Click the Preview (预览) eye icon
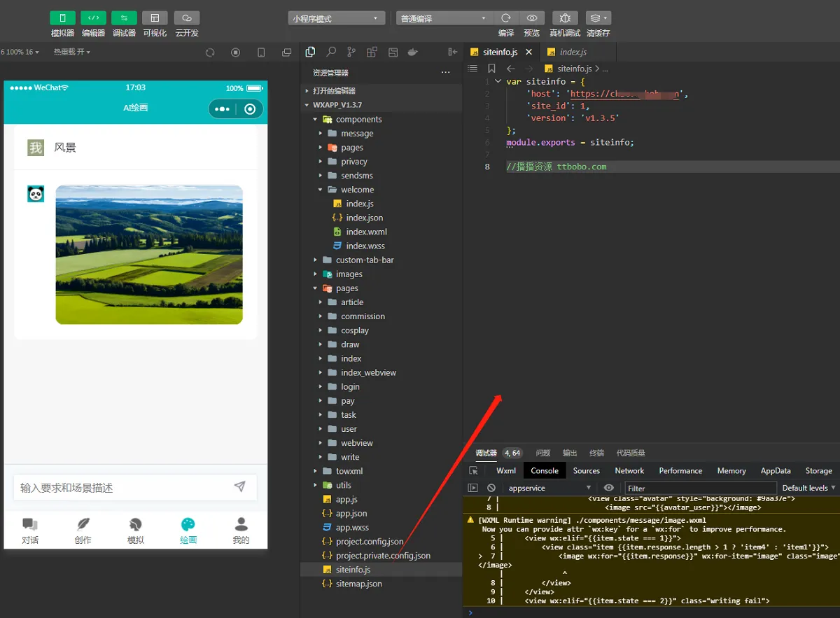 click(532, 18)
